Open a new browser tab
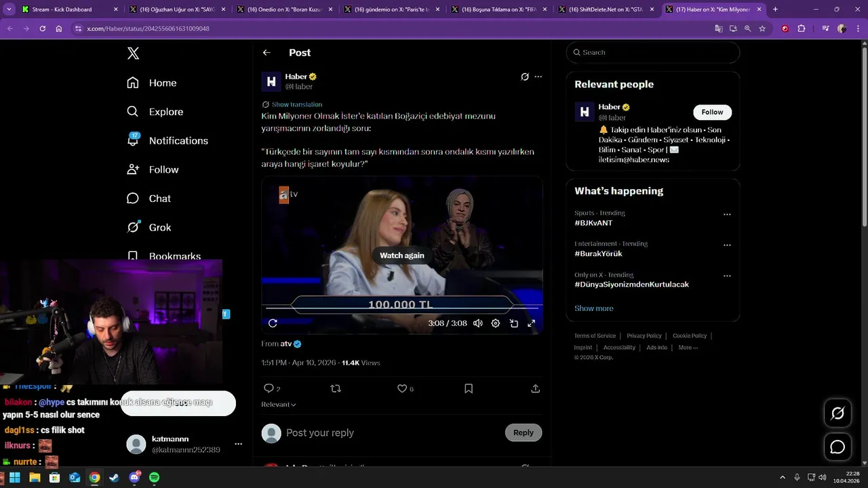Image resolution: width=868 pixels, height=488 pixels. pyautogui.click(x=775, y=9)
